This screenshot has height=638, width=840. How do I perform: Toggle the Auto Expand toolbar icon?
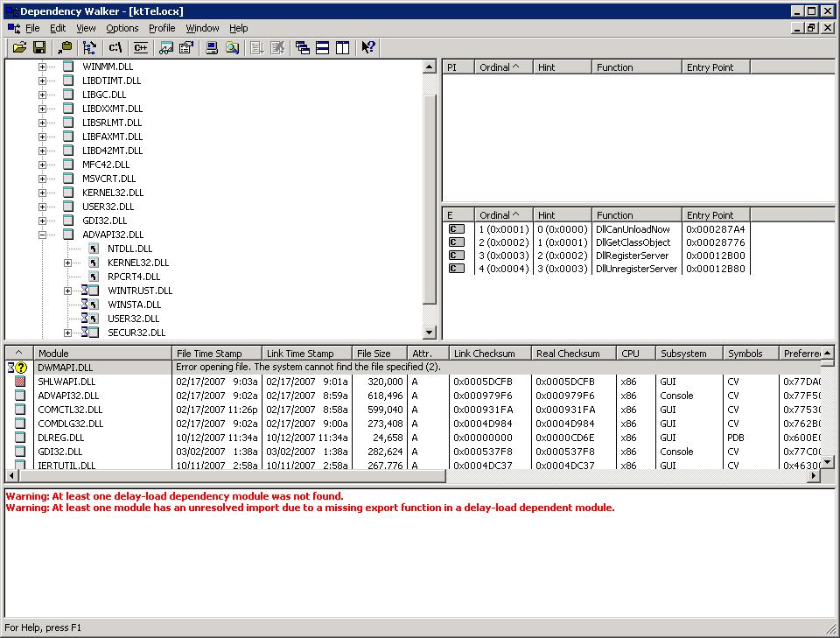[x=89, y=47]
